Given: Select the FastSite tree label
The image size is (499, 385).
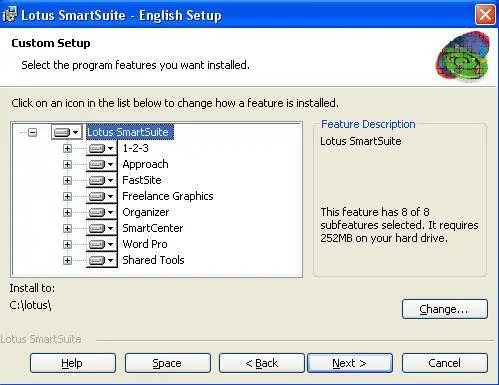Looking at the screenshot, I should 142,180.
